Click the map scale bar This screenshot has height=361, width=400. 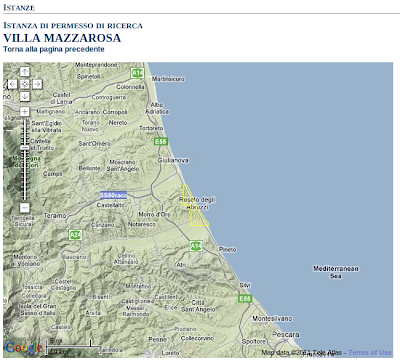(73, 346)
